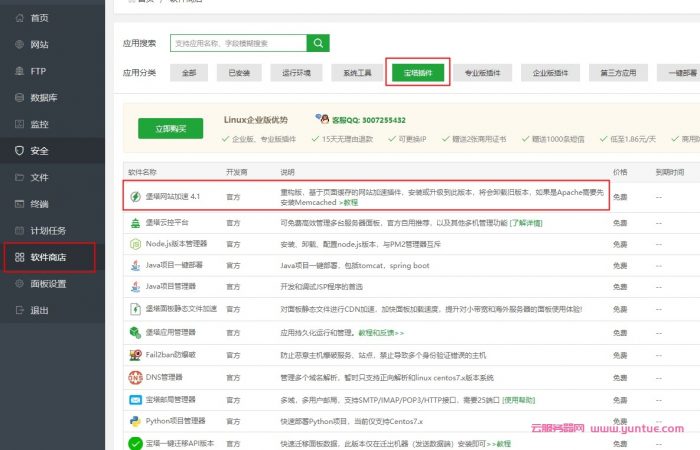The image size is (700, 450).
Task: Focus the 应用搜索 search input field
Action: pyautogui.click(x=238, y=43)
